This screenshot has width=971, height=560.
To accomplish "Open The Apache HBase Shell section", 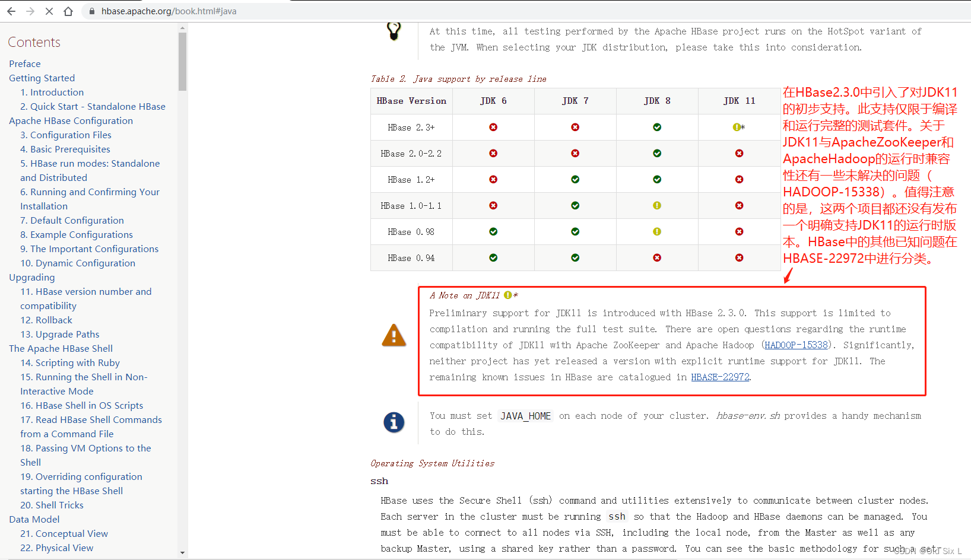I will 61,348.
